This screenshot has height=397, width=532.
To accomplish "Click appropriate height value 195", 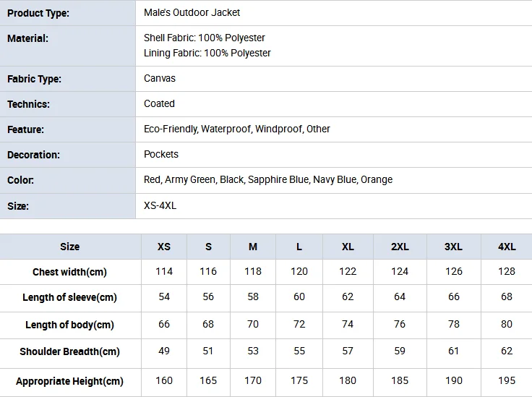I will tap(507, 380).
